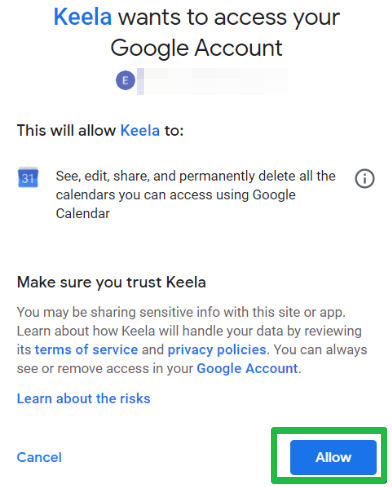The image size is (392, 487).
Task: Click the 'This will allow' text
Action: tap(66, 130)
